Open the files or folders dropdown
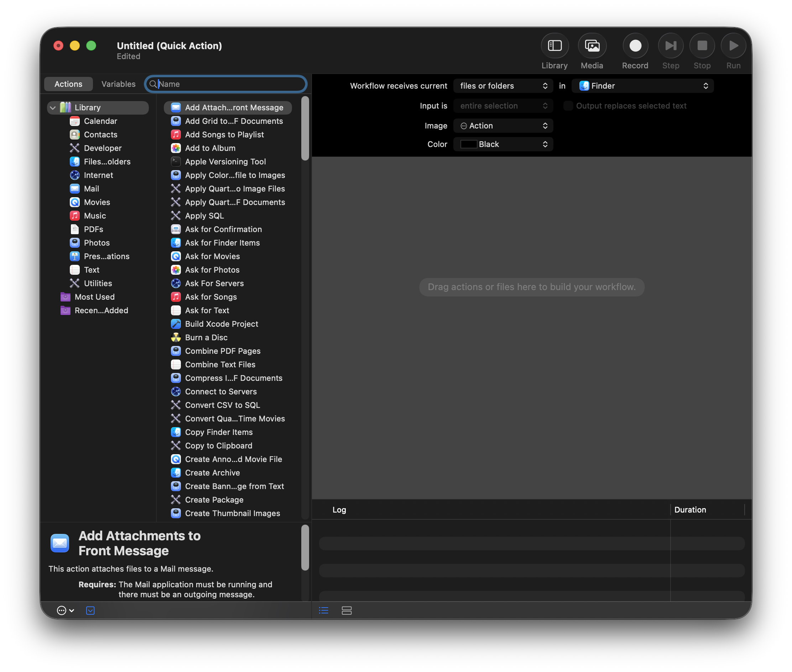 coord(503,86)
